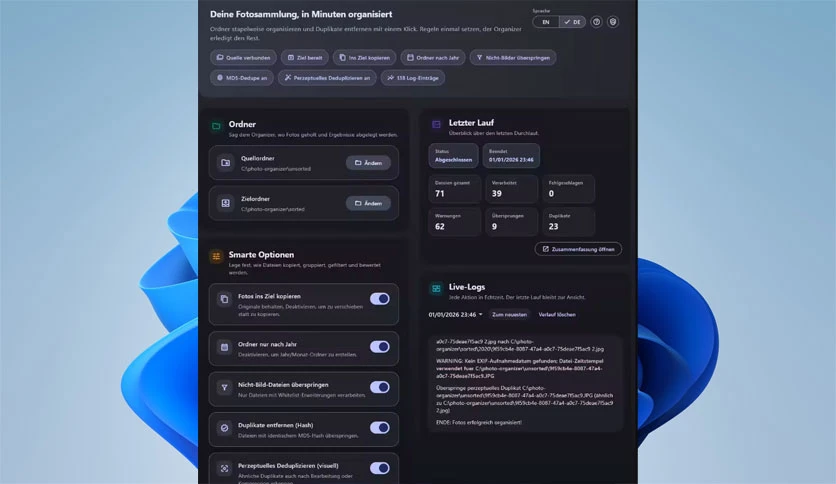Change the Quellordner via Ändern button
The width and height of the screenshot is (836, 484).
tap(368, 163)
